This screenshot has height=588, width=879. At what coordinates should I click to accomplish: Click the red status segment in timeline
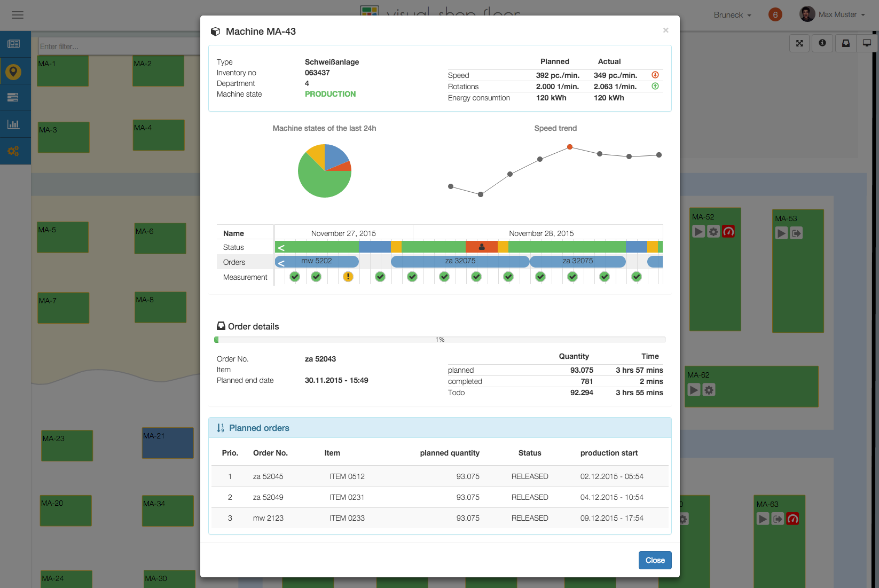point(482,247)
